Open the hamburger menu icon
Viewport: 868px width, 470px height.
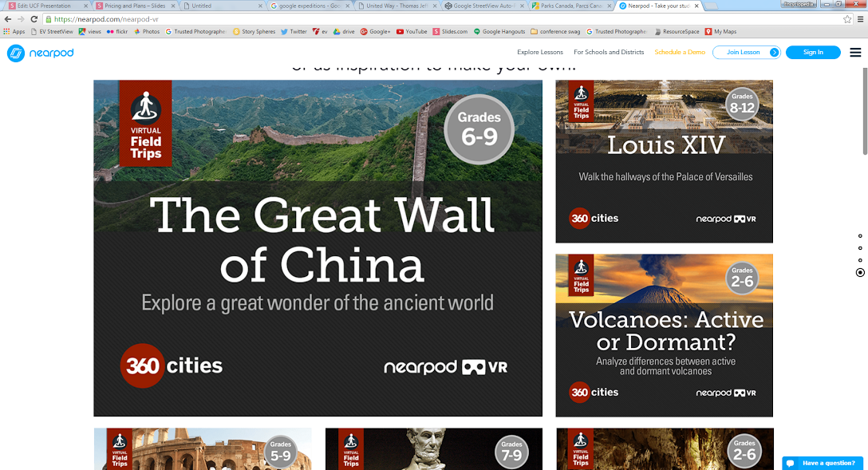pos(855,53)
